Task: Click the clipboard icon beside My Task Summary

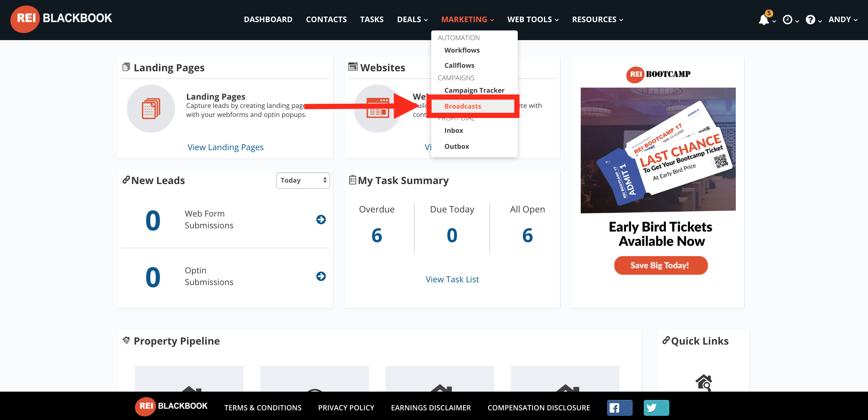Action: point(352,180)
